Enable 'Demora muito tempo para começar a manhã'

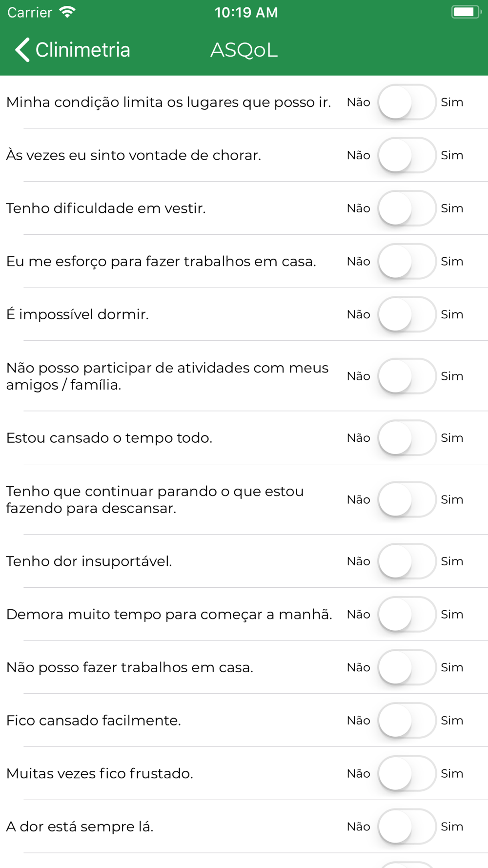click(407, 614)
